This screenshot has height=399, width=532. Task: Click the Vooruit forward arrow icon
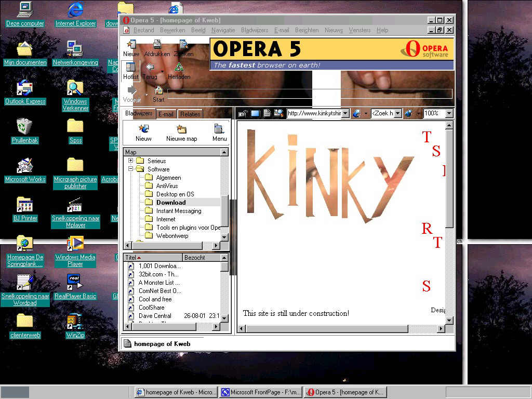pyautogui.click(x=131, y=90)
